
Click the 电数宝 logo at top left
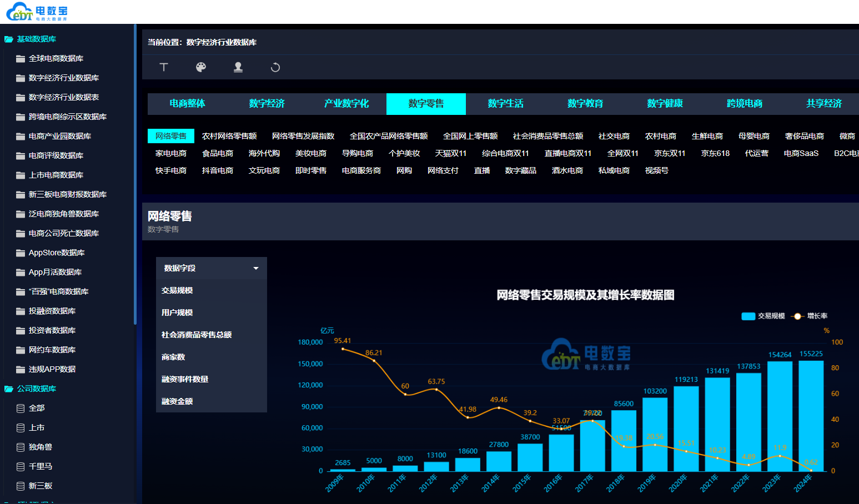pos(37,12)
